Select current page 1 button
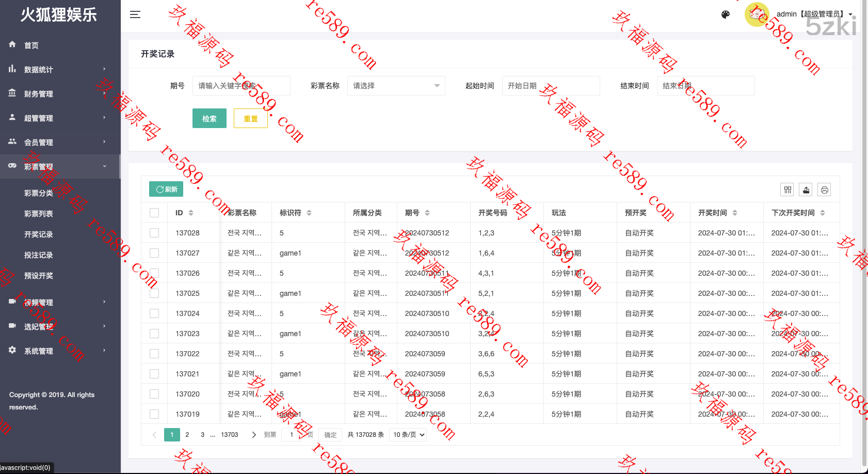 pyautogui.click(x=172, y=435)
